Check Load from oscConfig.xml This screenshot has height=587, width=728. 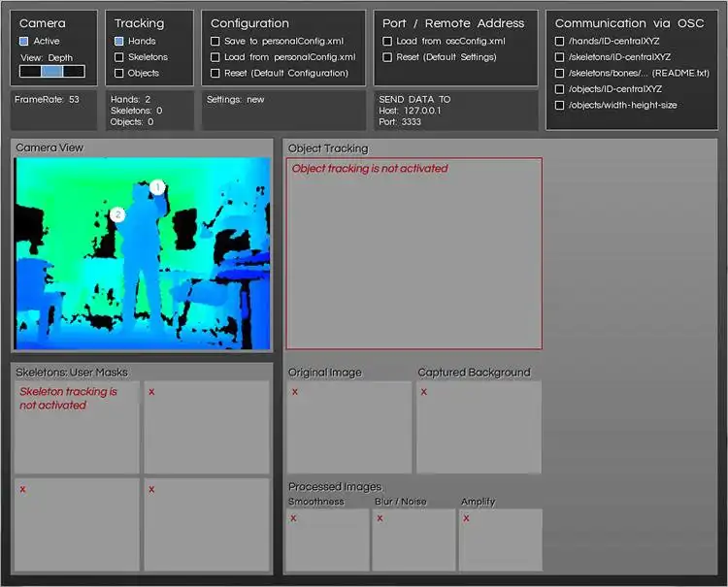point(386,42)
